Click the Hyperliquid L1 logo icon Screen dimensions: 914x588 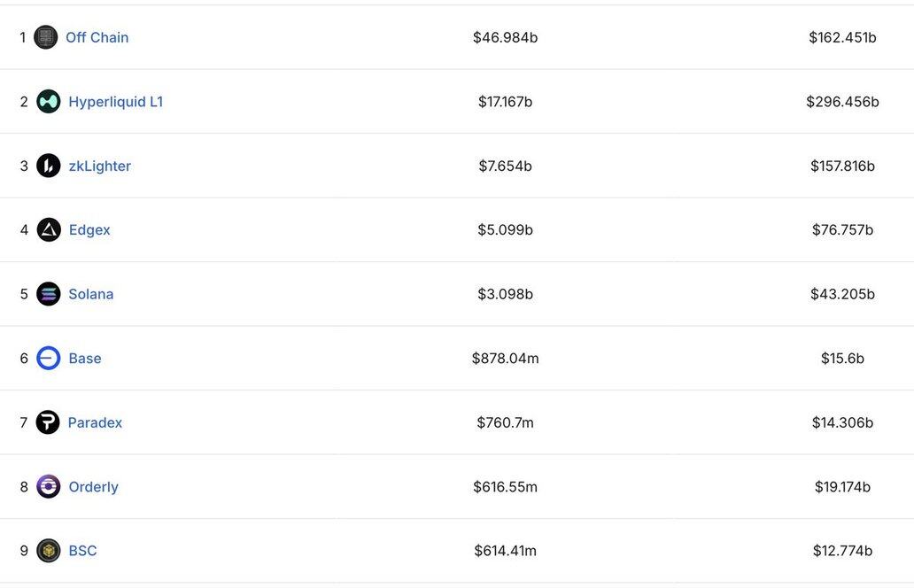coord(49,102)
